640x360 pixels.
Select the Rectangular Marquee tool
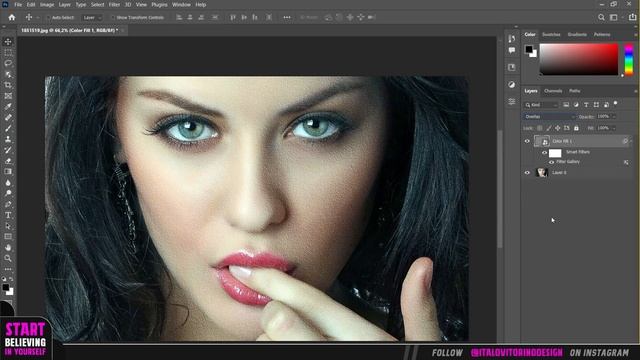(8, 53)
